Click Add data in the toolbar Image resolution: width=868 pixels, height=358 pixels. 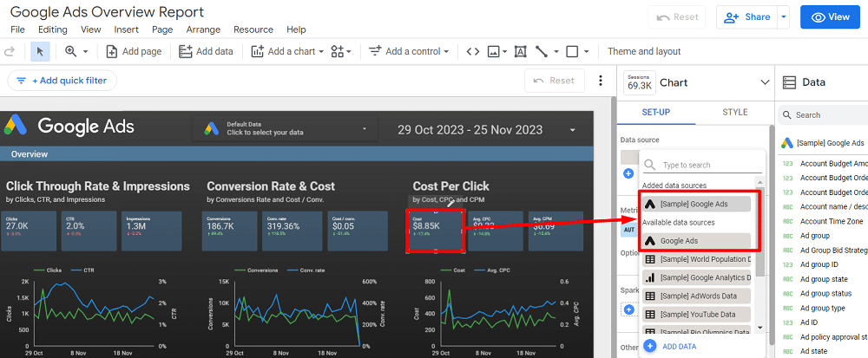coord(206,51)
